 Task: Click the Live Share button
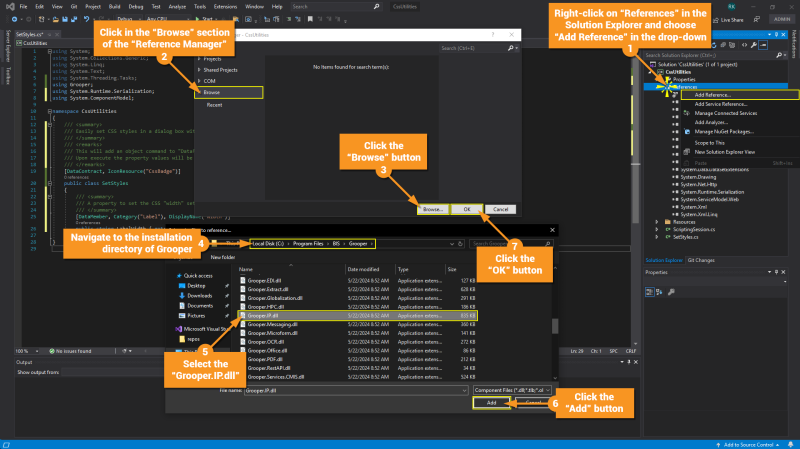(x=729, y=20)
